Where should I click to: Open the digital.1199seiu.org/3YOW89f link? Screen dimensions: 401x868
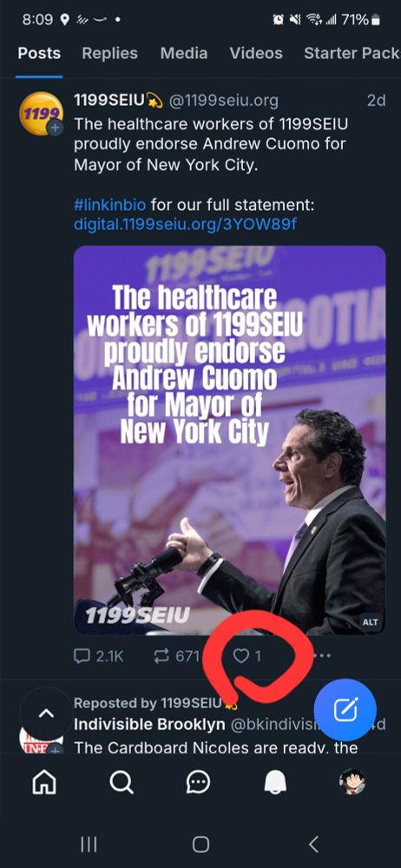186,226
